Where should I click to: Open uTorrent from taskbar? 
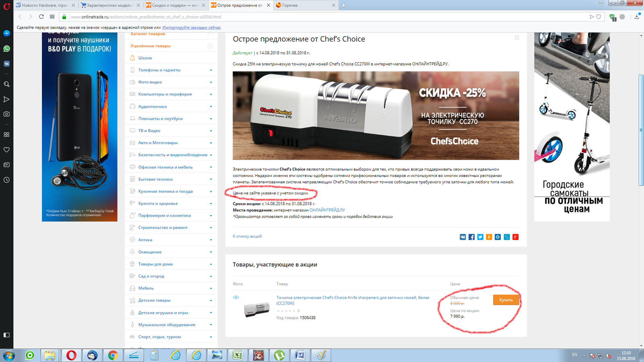coord(279,356)
